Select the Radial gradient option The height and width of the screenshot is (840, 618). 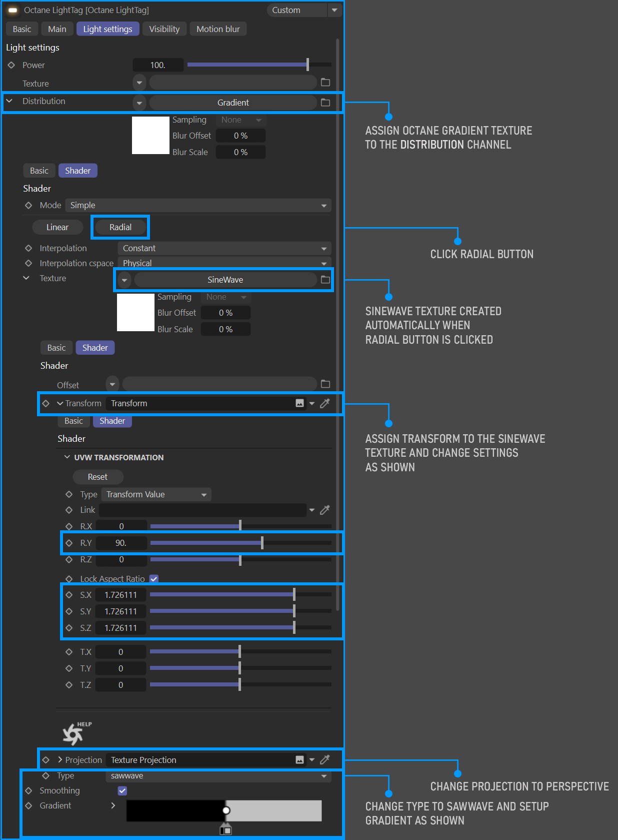(x=120, y=227)
